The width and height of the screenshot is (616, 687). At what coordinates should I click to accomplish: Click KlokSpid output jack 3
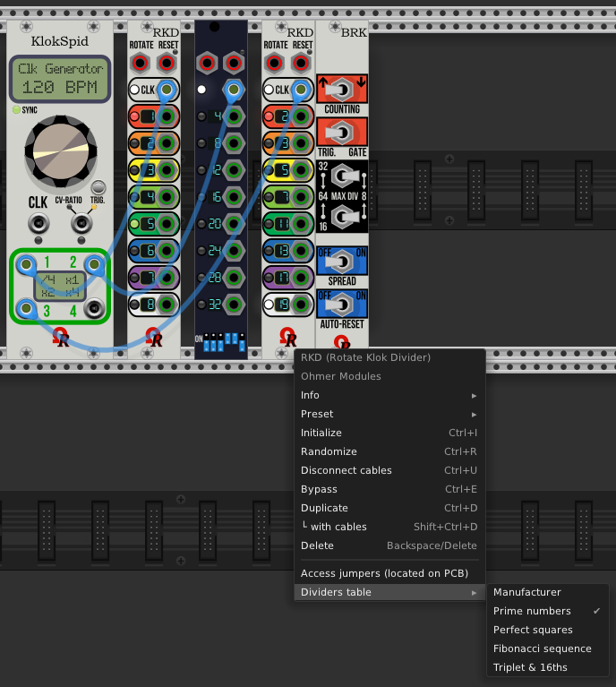click(x=26, y=308)
